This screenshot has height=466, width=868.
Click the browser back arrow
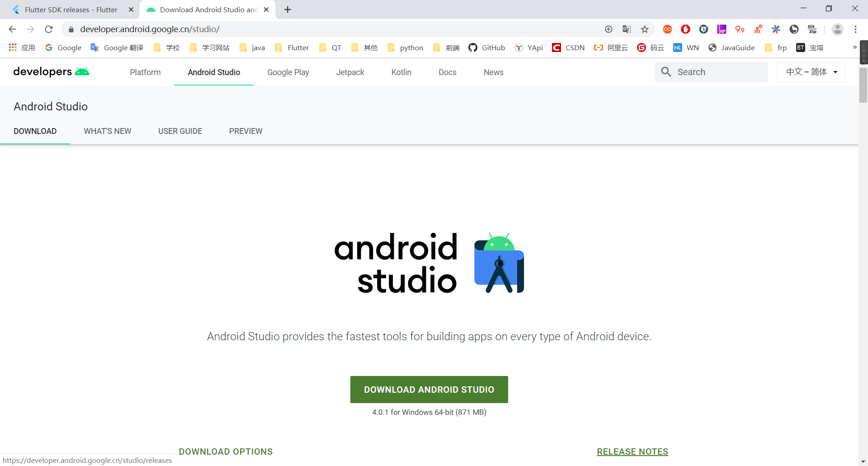click(12, 29)
